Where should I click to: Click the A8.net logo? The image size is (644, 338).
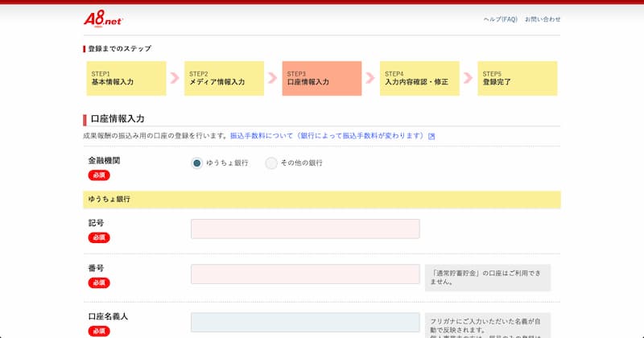(103, 19)
